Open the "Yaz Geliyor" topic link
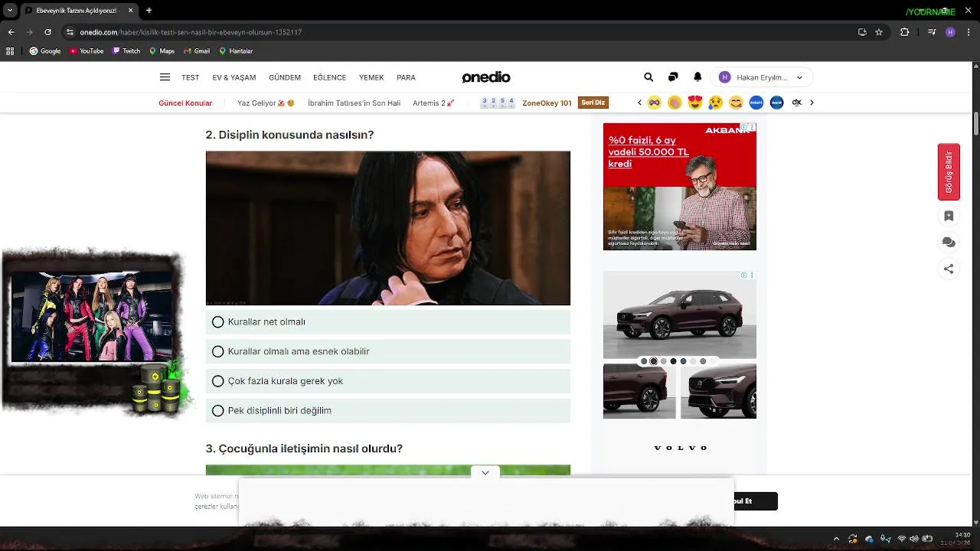The height and width of the screenshot is (551, 980). pyautogui.click(x=266, y=103)
